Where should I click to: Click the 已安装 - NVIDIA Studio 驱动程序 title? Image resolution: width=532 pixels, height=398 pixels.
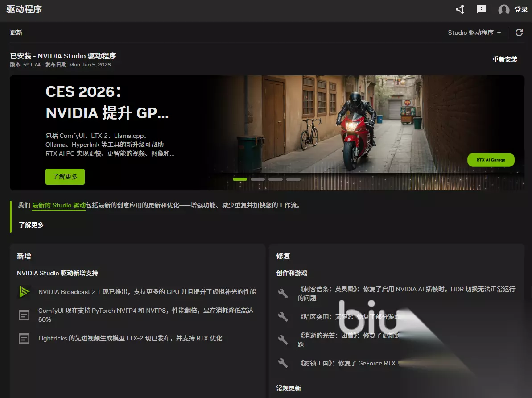click(x=63, y=56)
